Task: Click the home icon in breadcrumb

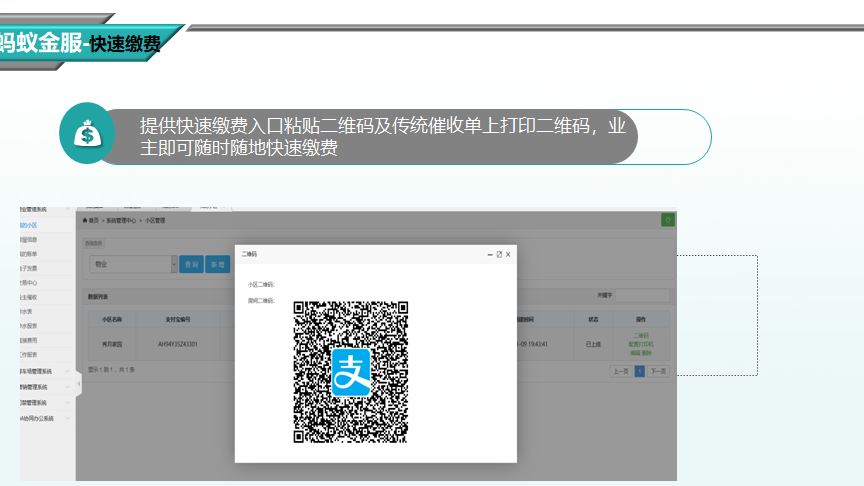Action: click(x=86, y=220)
